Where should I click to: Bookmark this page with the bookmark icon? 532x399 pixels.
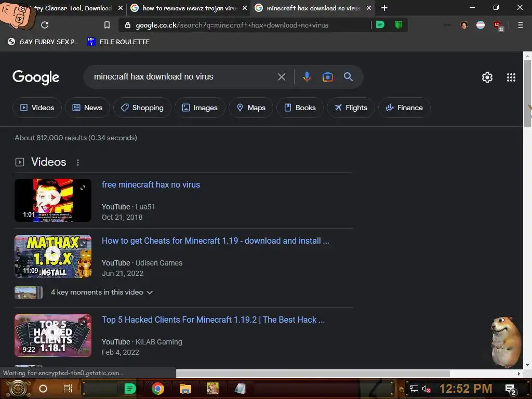pos(107,25)
